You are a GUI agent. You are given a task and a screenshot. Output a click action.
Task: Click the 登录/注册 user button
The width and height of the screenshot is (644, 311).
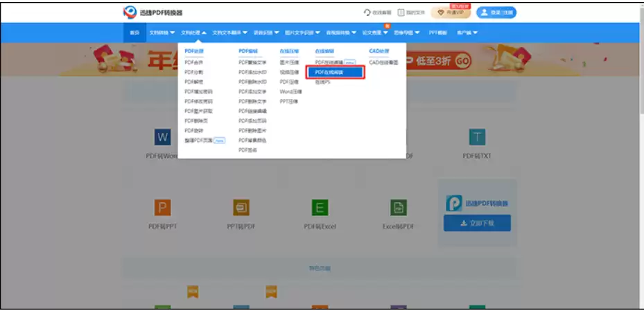496,12
